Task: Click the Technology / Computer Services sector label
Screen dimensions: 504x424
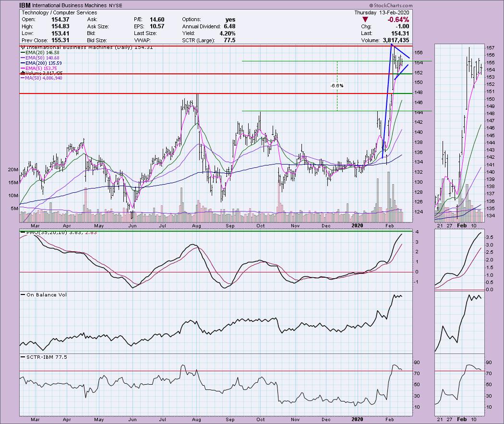Action: click(x=60, y=12)
